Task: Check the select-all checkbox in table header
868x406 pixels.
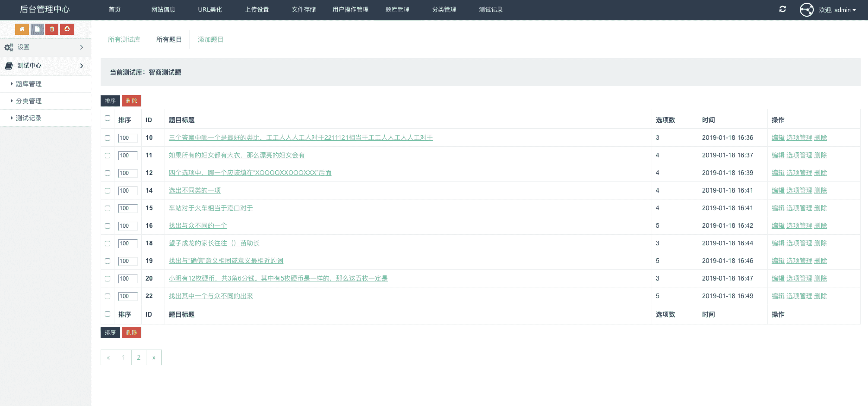Action: (108, 118)
